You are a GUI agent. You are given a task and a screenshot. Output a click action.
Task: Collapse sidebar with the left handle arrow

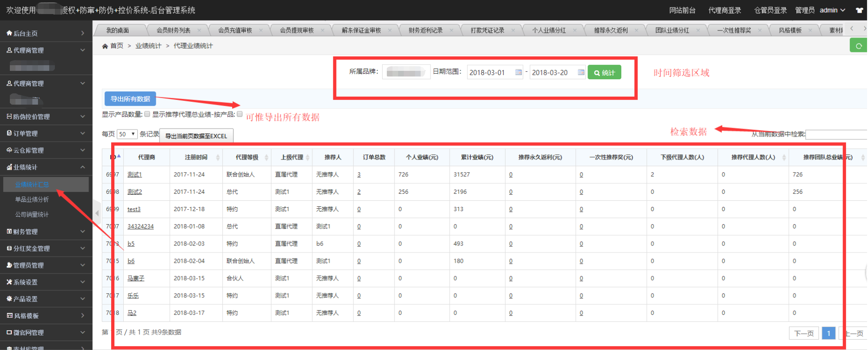[x=97, y=213]
